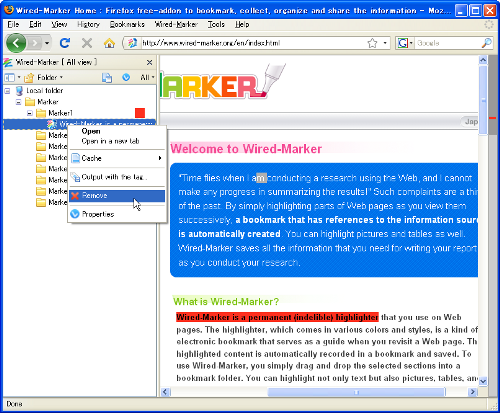Select the Local folder tree item

click(45, 91)
